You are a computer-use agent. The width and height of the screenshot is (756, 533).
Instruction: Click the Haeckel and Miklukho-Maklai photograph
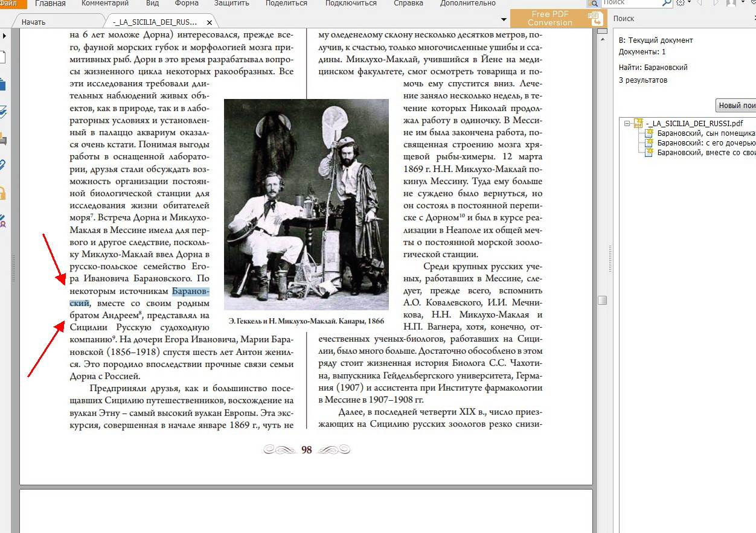(x=306, y=205)
